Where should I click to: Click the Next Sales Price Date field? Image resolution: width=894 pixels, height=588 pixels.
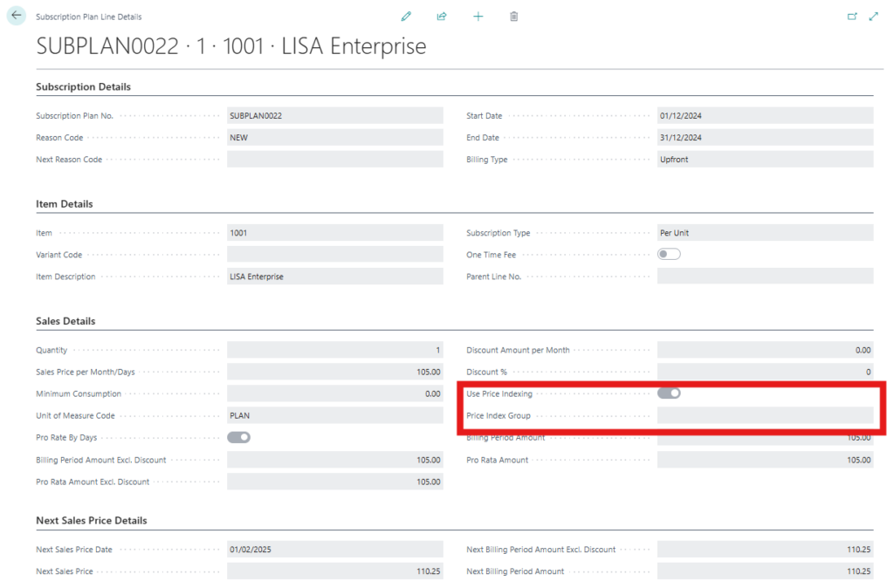pos(334,550)
